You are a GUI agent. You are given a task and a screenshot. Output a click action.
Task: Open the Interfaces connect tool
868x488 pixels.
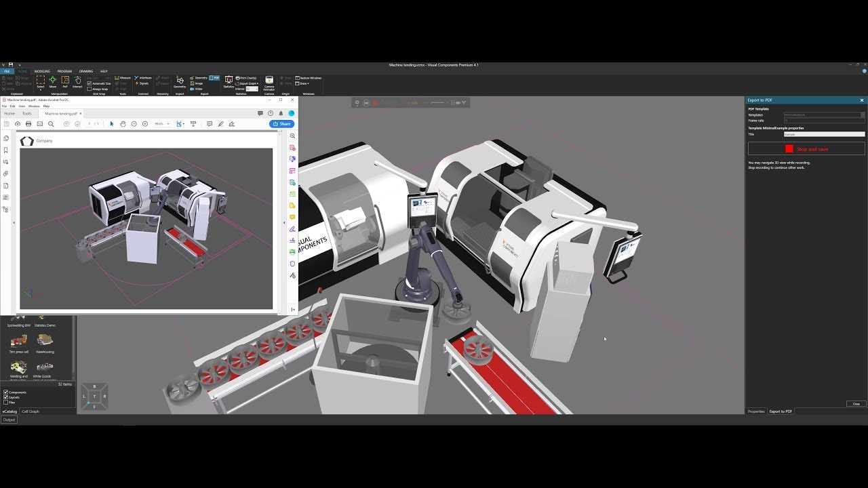point(143,78)
